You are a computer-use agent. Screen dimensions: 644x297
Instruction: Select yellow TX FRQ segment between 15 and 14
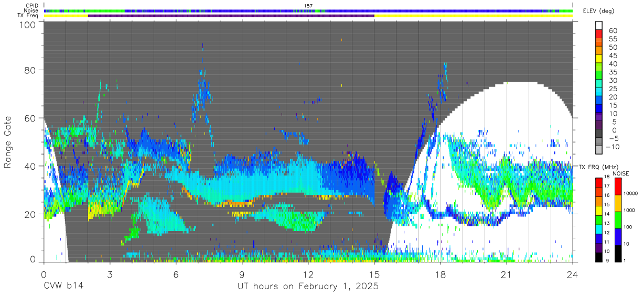(599, 210)
